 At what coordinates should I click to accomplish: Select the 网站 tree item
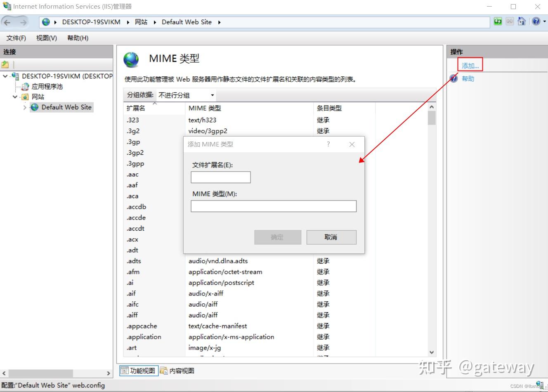pyautogui.click(x=38, y=97)
